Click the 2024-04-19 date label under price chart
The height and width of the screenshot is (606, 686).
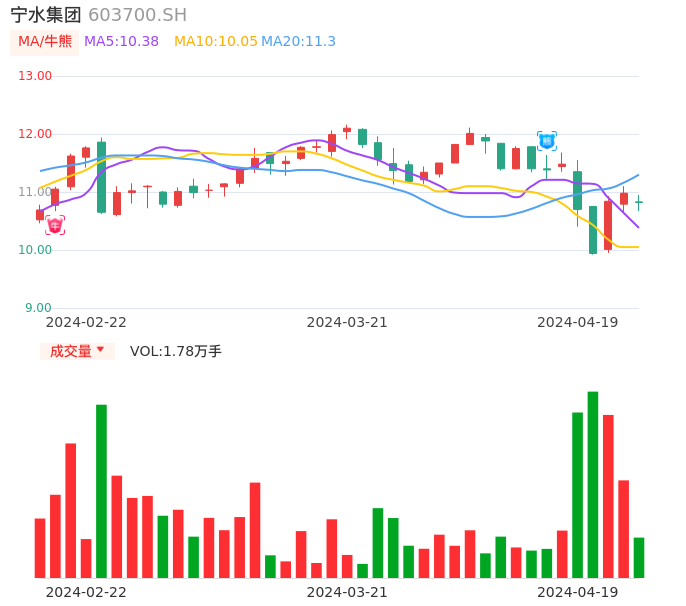tap(577, 322)
